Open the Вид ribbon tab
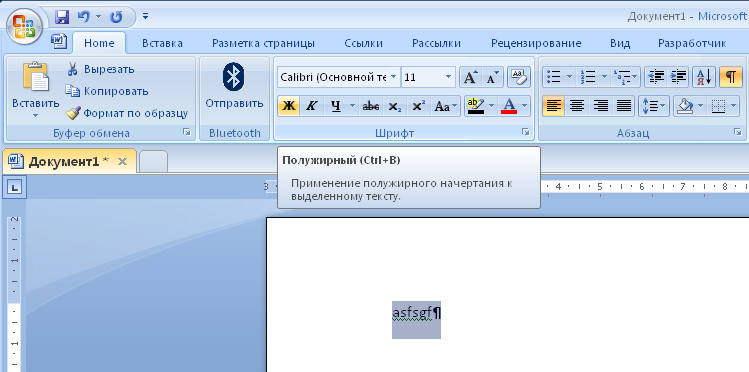The image size is (749, 372). click(620, 43)
